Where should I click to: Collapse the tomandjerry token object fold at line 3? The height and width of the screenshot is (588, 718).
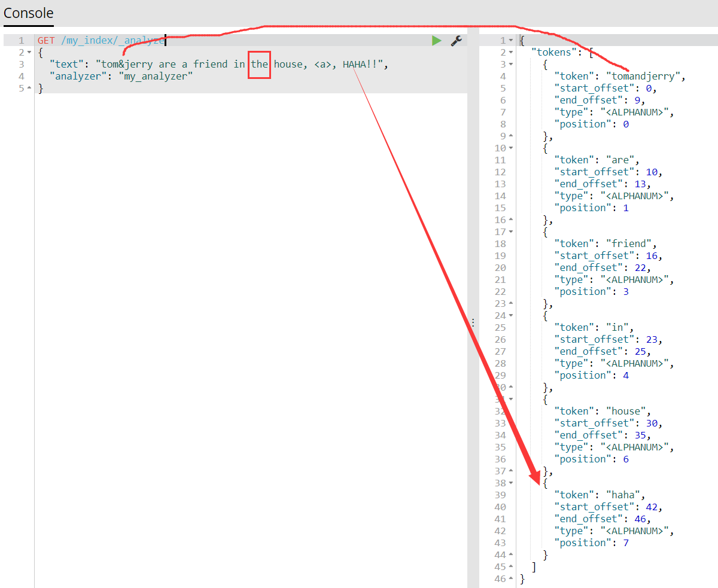tap(510, 65)
